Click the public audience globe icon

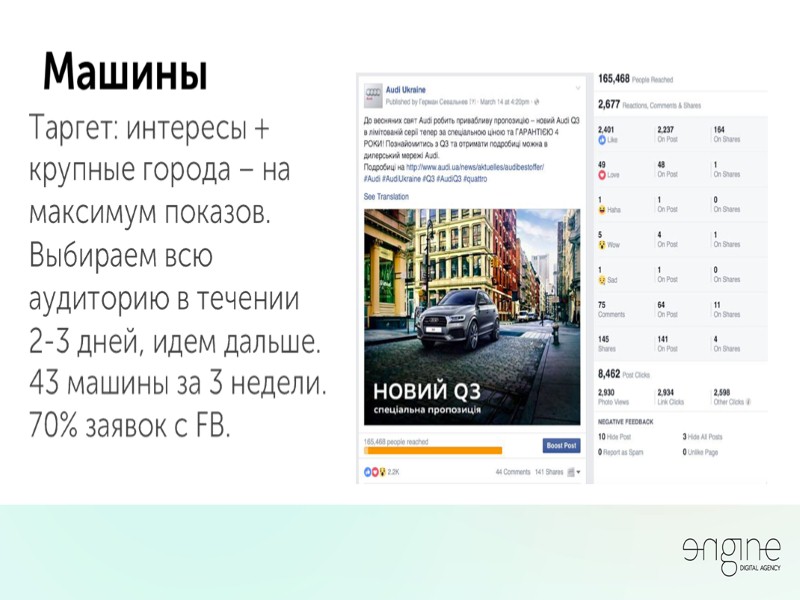(536, 102)
